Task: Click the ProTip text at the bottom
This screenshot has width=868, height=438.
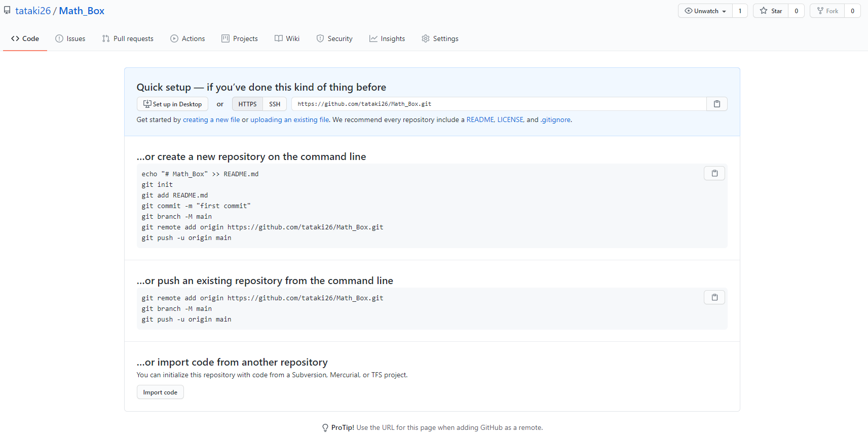Action: 437,428
